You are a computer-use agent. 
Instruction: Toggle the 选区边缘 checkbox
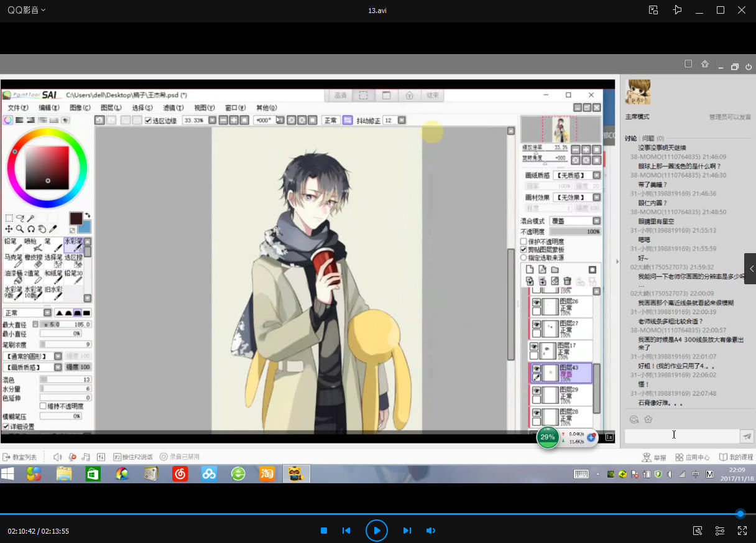click(x=149, y=121)
